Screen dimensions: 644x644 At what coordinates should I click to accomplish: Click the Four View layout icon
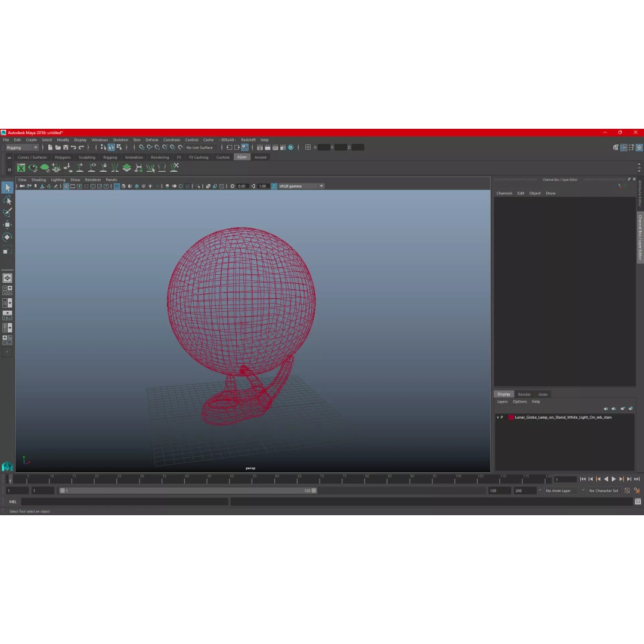[x=7, y=290]
